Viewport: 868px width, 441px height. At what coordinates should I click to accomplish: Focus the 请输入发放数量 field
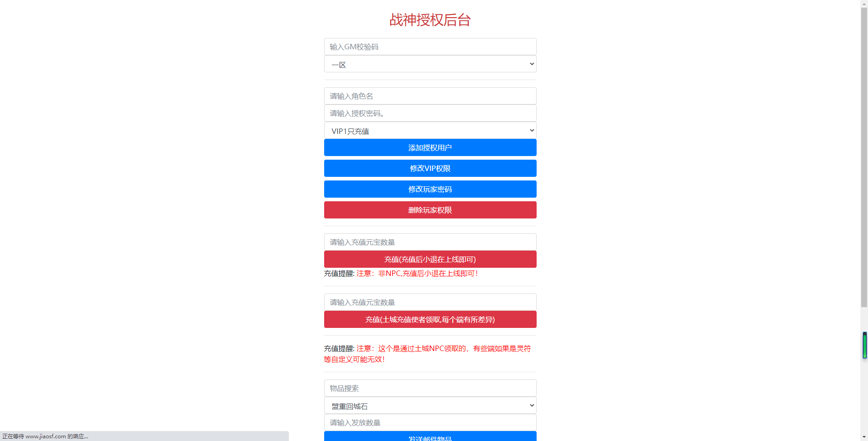tap(430, 422)
